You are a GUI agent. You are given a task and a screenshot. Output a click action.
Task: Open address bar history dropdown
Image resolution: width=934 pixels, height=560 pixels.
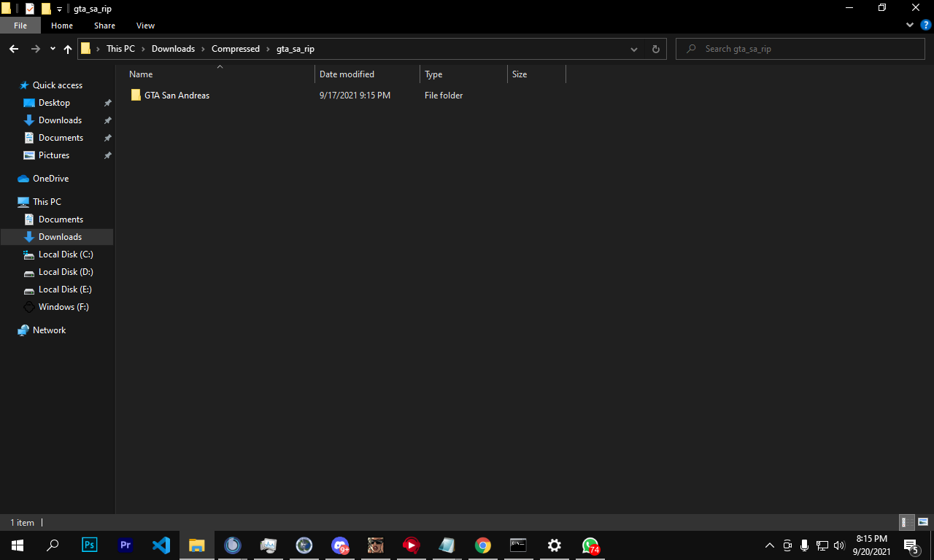(634, 49)
